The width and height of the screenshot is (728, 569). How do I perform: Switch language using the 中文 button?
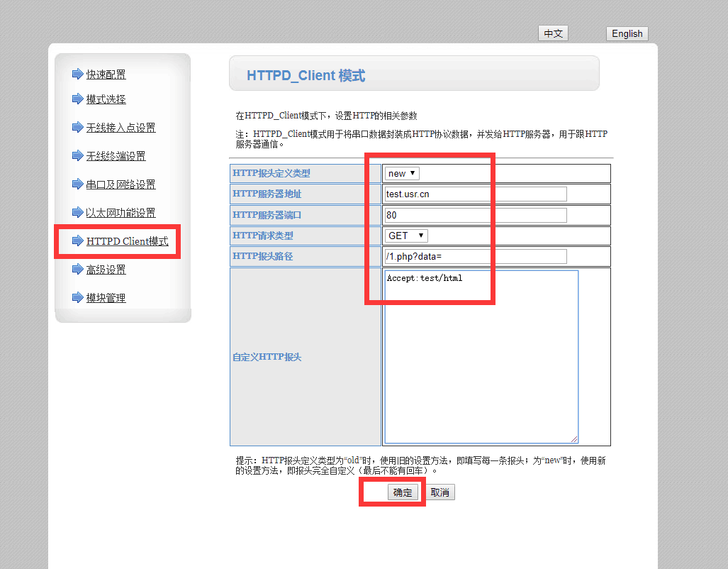553,33
